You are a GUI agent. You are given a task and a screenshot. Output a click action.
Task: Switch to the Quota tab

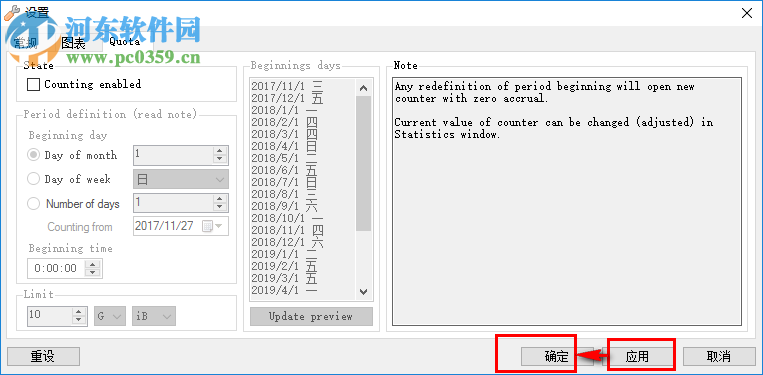point(125,41)
